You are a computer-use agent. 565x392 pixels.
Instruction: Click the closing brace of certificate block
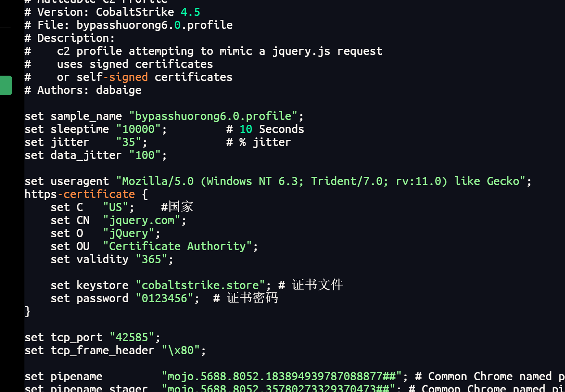[x=27, y=311]
